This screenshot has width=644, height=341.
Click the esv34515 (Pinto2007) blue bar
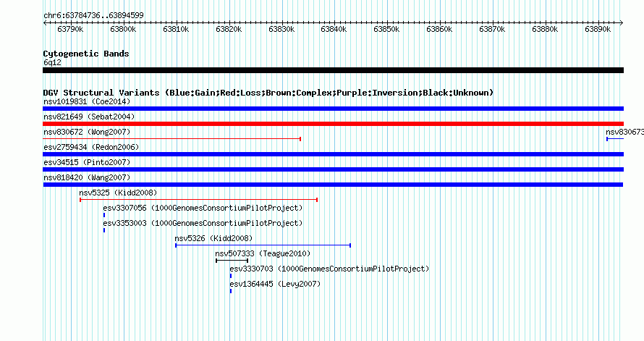click(x=333, y=169)
